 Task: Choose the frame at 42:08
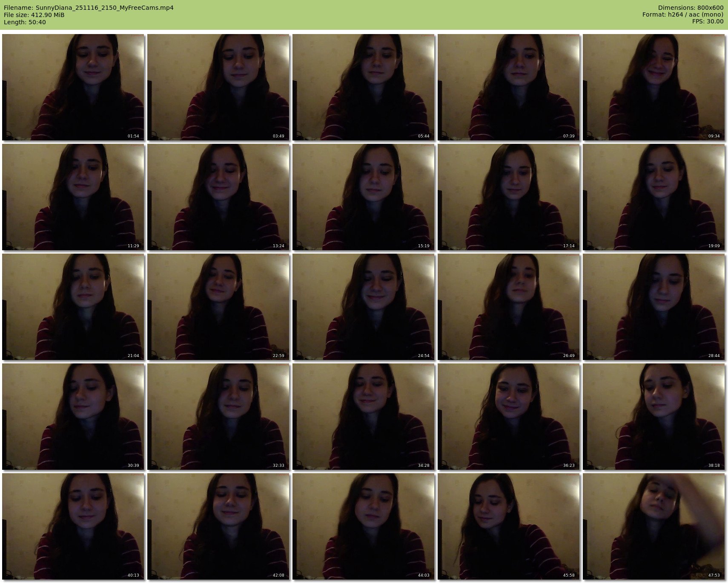pos(218,526)
